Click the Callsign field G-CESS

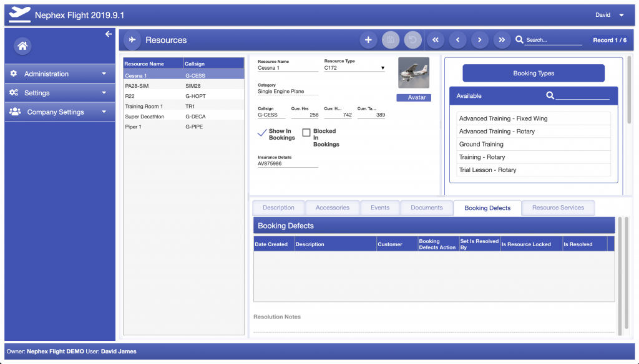pyautogui.click(x=271, y=115)
